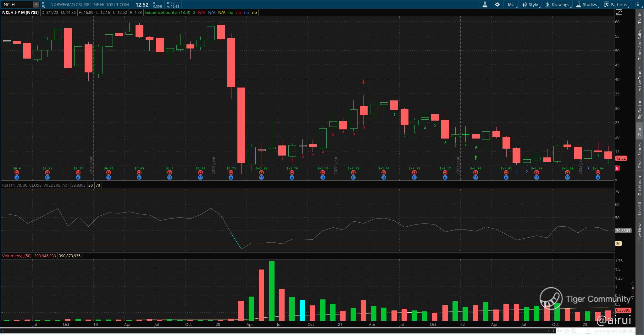The height and width of the screenshot is (335, 644).
Task: Click the blue lightbulb icon below $-1.14
Action: 536,178
